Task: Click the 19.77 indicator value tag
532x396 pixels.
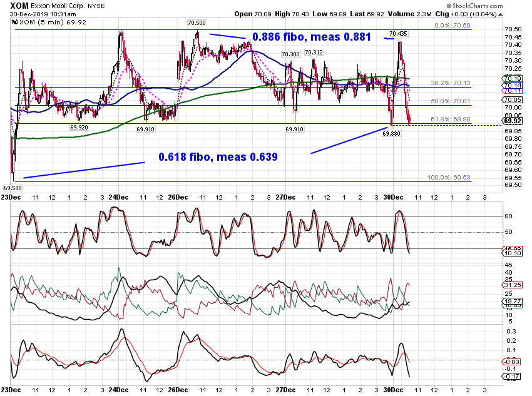Action: click(x=513, y=301)
